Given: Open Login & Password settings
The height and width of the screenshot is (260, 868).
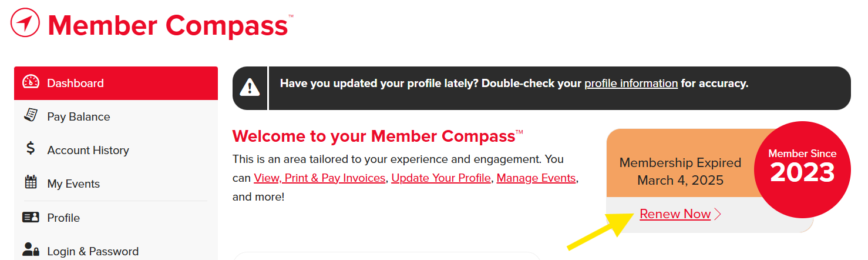Looking at the screenshot, I should tap(116, 251).
